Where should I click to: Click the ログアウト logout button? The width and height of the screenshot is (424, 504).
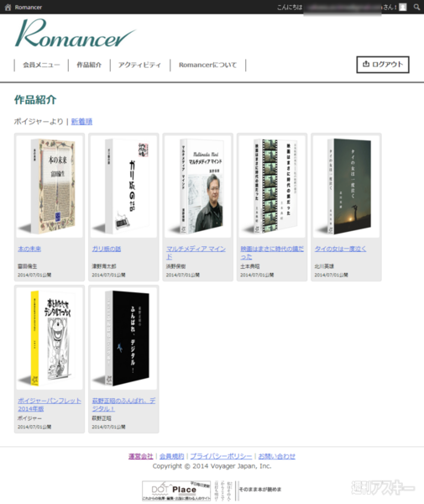(x=383, y=65)
